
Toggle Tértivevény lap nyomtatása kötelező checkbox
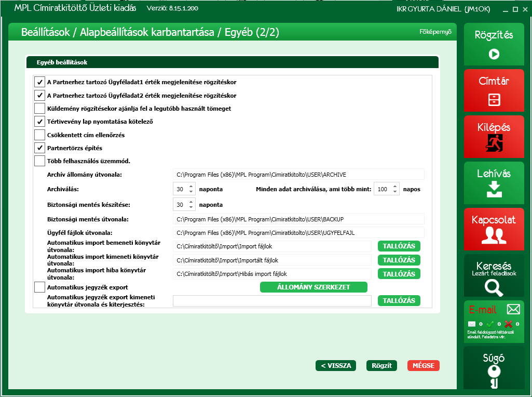39,121
